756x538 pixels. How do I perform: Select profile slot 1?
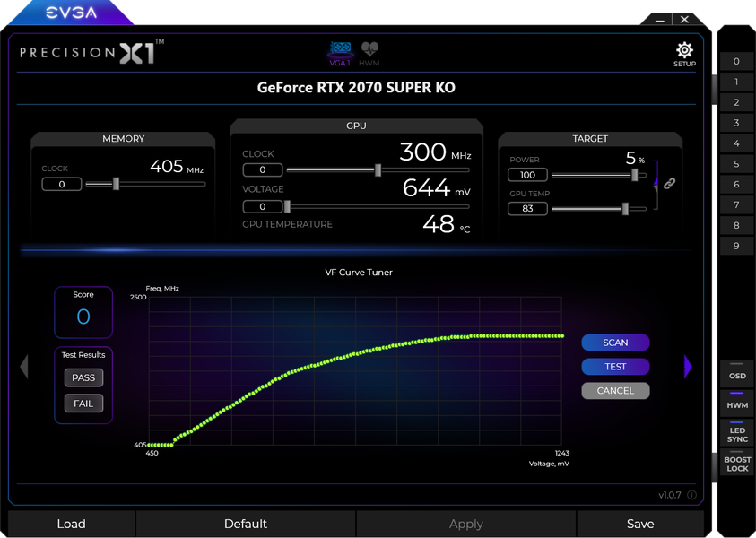pos(736,82)
